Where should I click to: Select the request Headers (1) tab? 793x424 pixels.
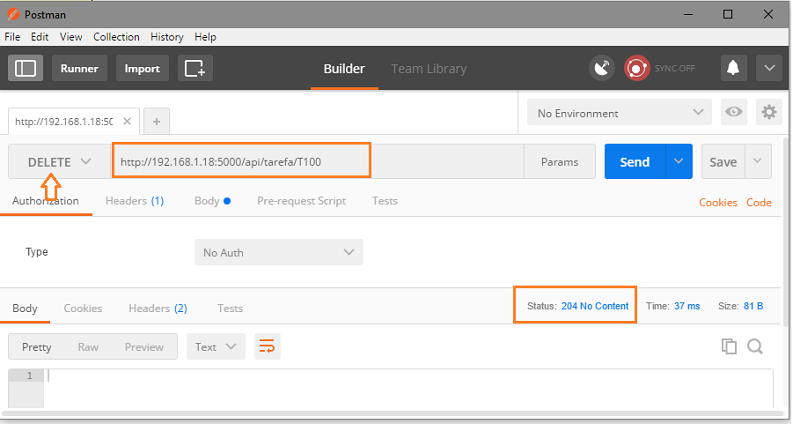[135, 201]
